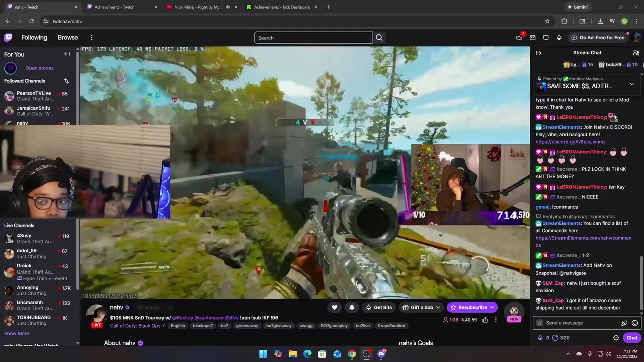Open TORIHUBBARD live channel
Image resolution: width=644 pixels, height=362 pixels.
point(39,320)
